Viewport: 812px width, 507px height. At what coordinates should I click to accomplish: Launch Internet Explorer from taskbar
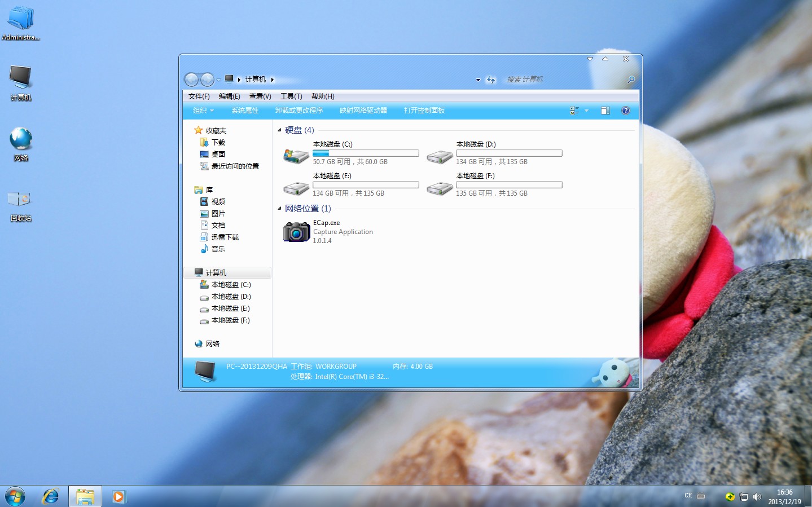coord(51,496)
